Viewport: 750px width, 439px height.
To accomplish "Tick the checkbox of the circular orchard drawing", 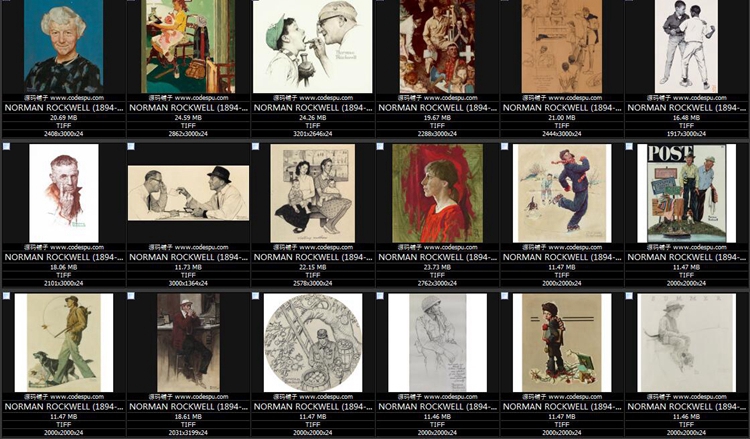I will (x=255, y=296).
